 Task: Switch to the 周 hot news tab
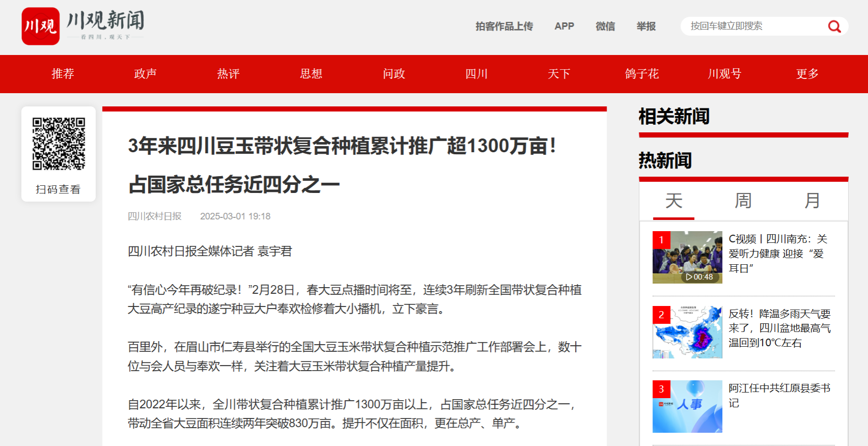(x=743, y=201)
